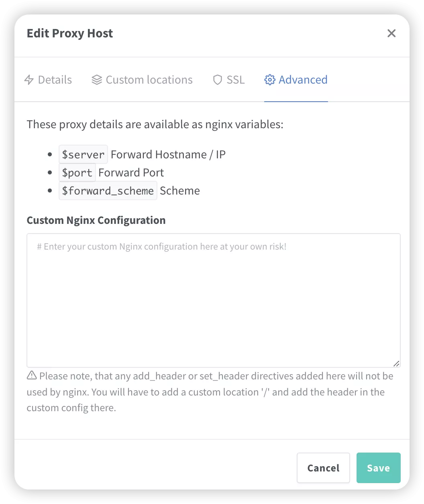The image size is (424, 504).
Task: Click the stacked layers Custom locations icon
Action: point(97,80)
